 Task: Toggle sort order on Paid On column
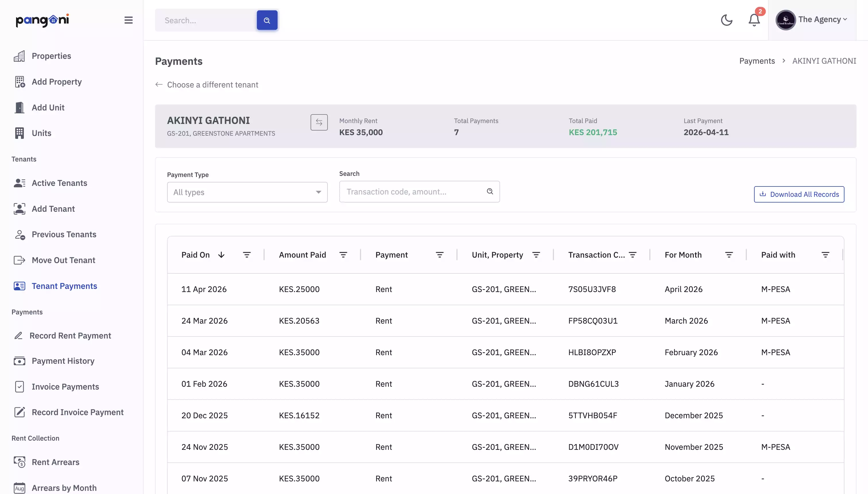pyautogui.click(x=221, y=255)
